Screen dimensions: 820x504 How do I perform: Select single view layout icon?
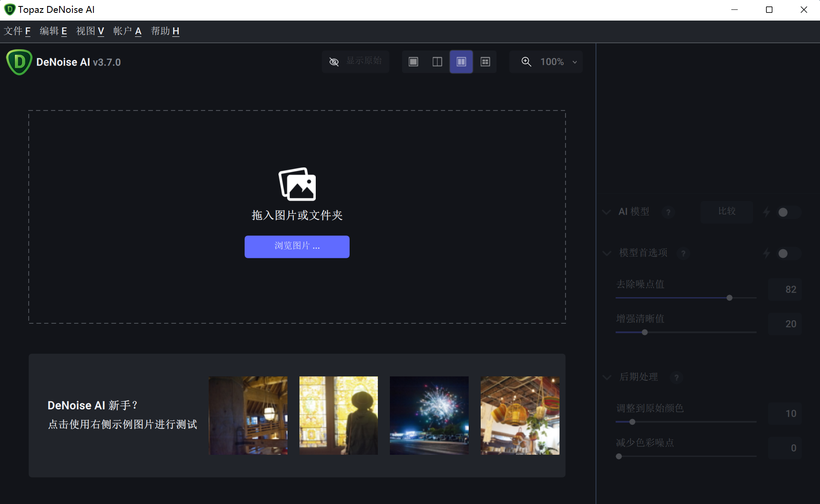(x=413, y=62)
